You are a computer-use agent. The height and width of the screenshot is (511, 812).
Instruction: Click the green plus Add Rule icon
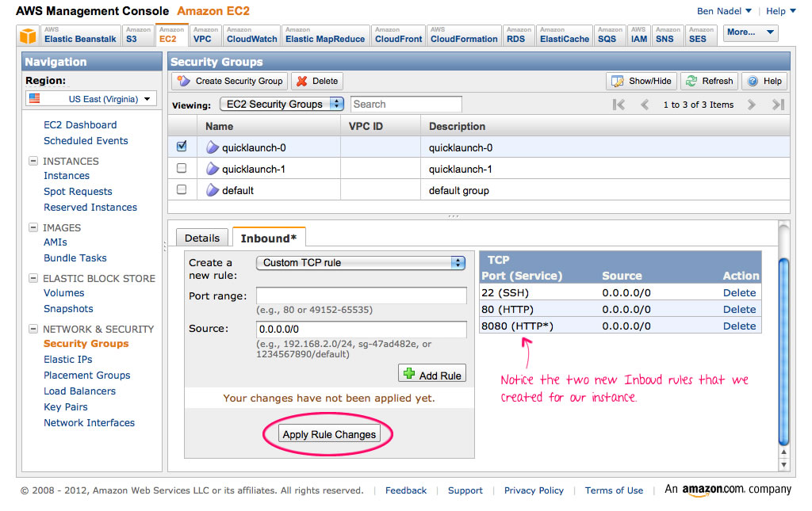[x=409, y=373]
